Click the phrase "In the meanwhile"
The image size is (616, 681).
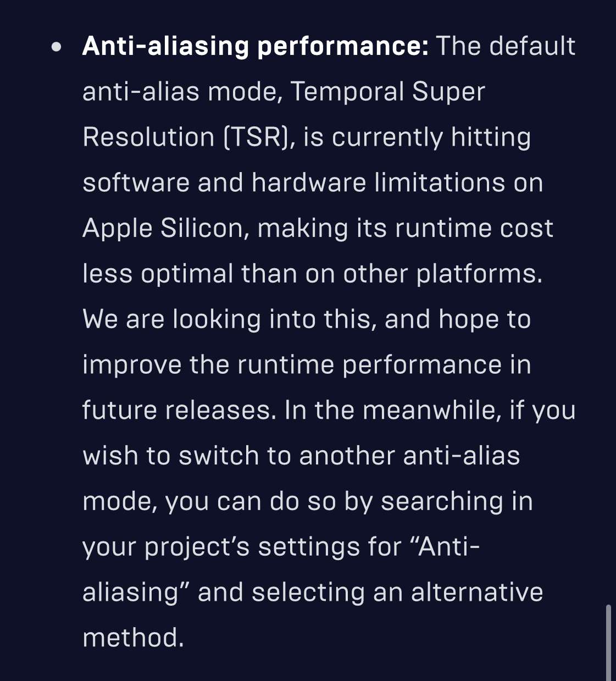(x=392, y=411)
